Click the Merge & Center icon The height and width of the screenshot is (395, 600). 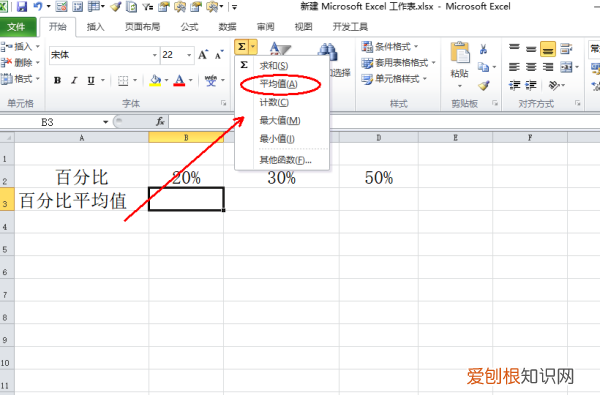[x=566, y=67]
